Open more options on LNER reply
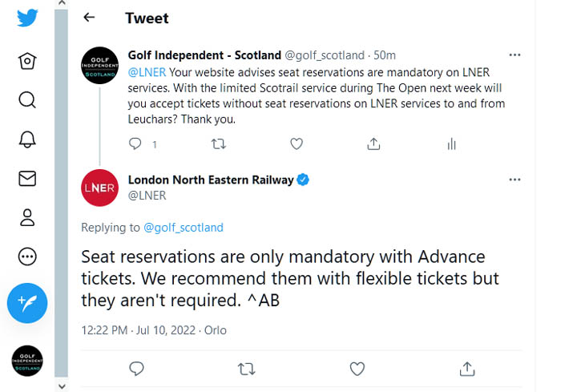Image resolution: width=577 pixels, height=392 pixels. (514, 180)
